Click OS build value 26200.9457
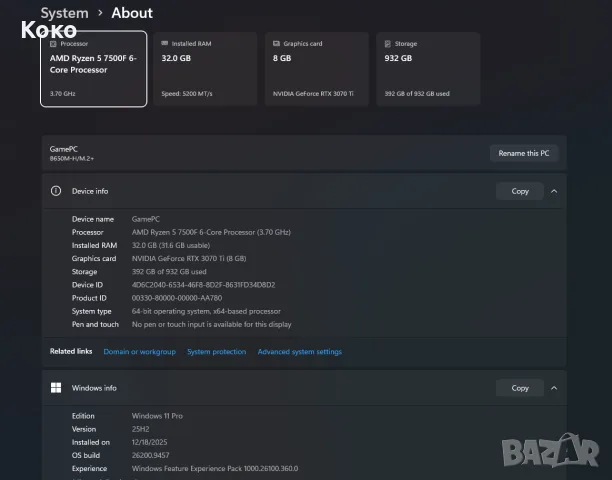 pos(151,455)
